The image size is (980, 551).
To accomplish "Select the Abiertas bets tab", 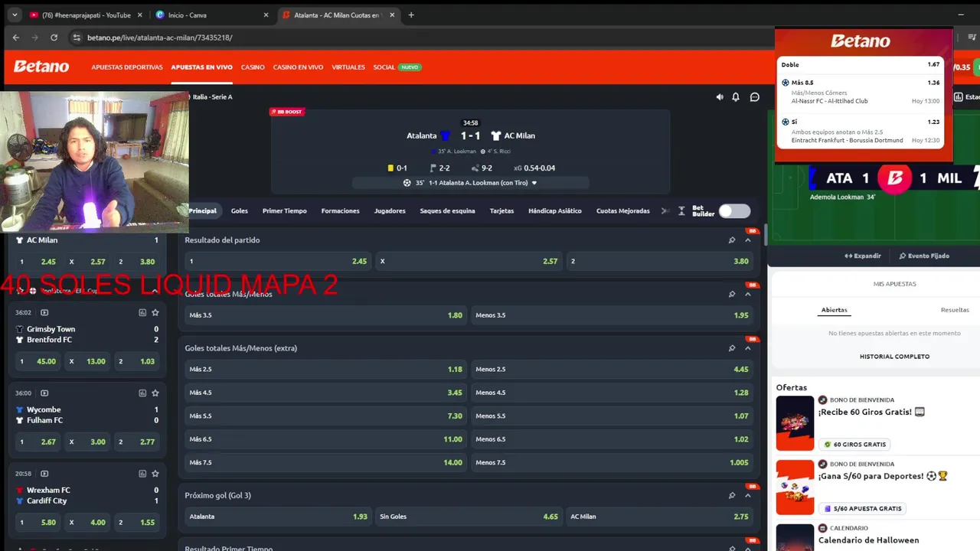I will 834,310.
